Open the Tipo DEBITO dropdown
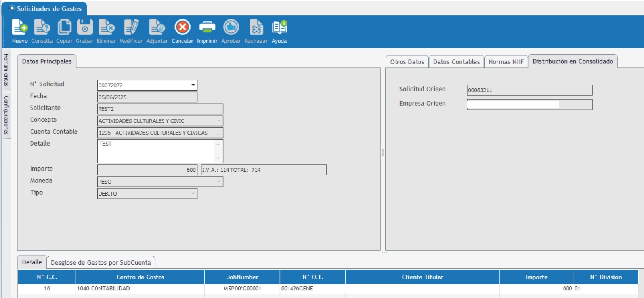The width and height of the screenshot is (644, 298). 193,194
